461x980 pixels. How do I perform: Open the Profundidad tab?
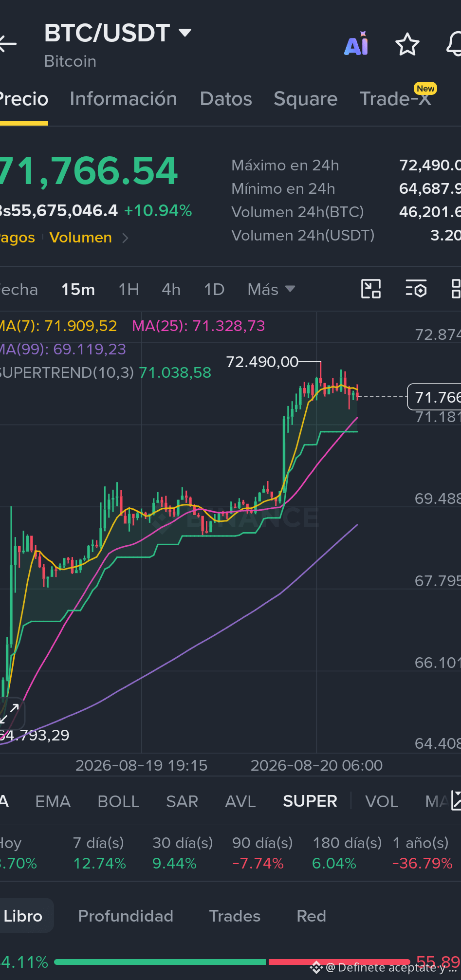126,916
